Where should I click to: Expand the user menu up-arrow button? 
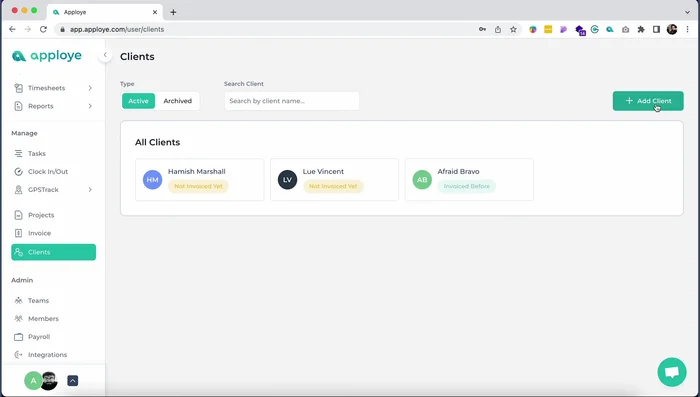coord(73,381)
